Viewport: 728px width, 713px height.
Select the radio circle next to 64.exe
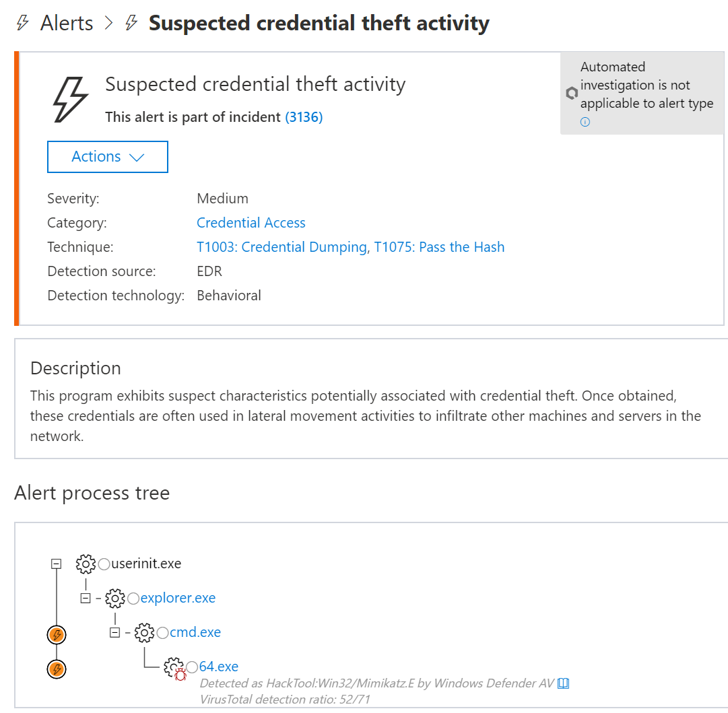[x=193, y=667]
